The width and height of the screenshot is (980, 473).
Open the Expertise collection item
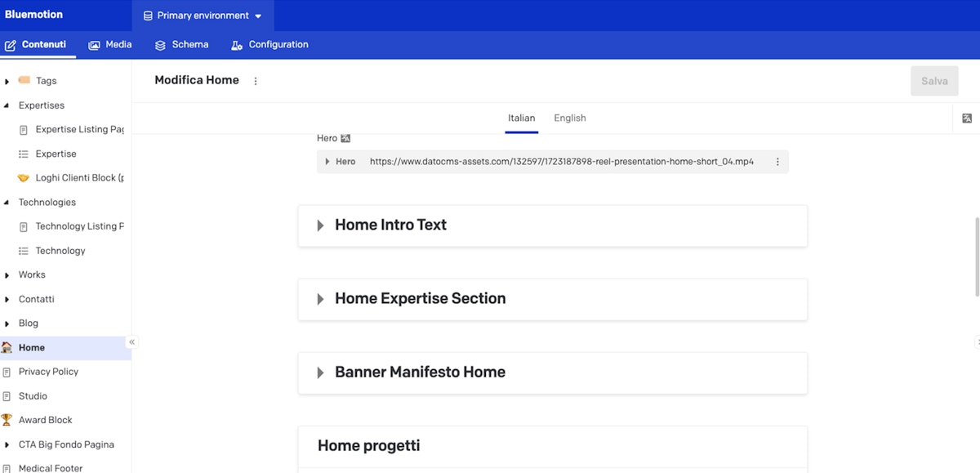point(56,154)
